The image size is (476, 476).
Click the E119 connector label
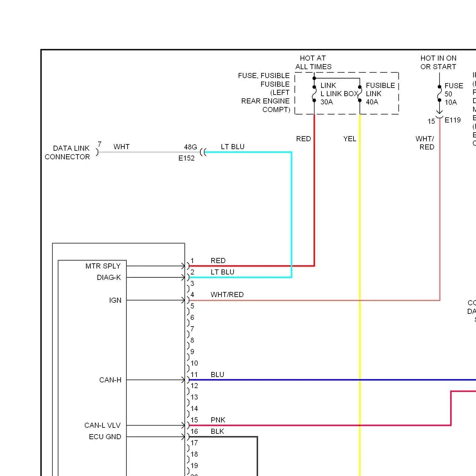(x=453, y=120)
